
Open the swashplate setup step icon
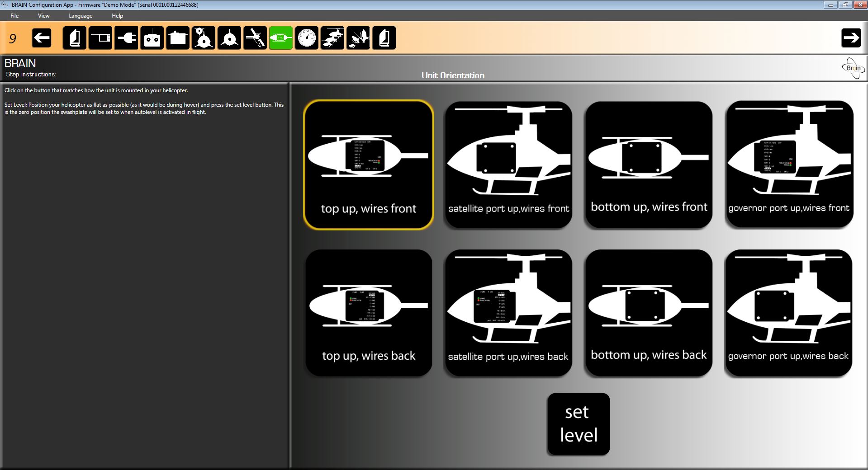coord(229,38)
